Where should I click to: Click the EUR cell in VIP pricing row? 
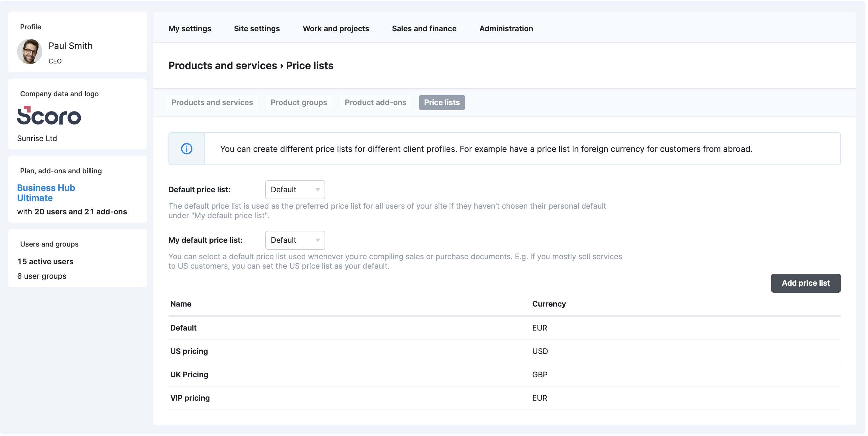(x=539, y=398)
